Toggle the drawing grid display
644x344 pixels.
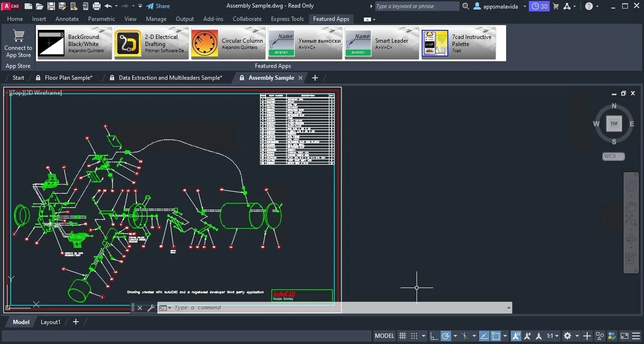tap(402, 335)
